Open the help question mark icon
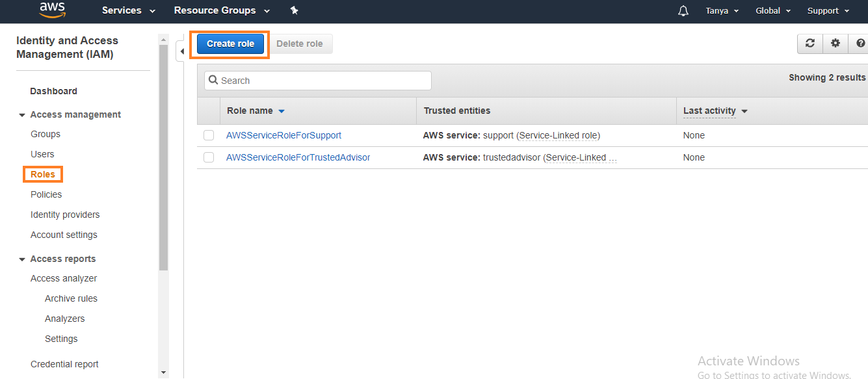The height and width of the screenshot is (379, 868). pyautogui.click(x=860, y=44)
